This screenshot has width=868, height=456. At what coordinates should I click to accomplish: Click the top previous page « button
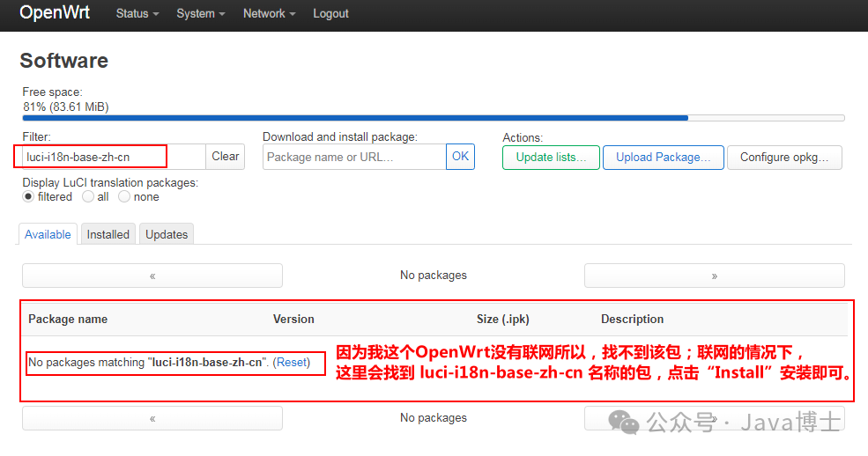[x=152, y=276]
